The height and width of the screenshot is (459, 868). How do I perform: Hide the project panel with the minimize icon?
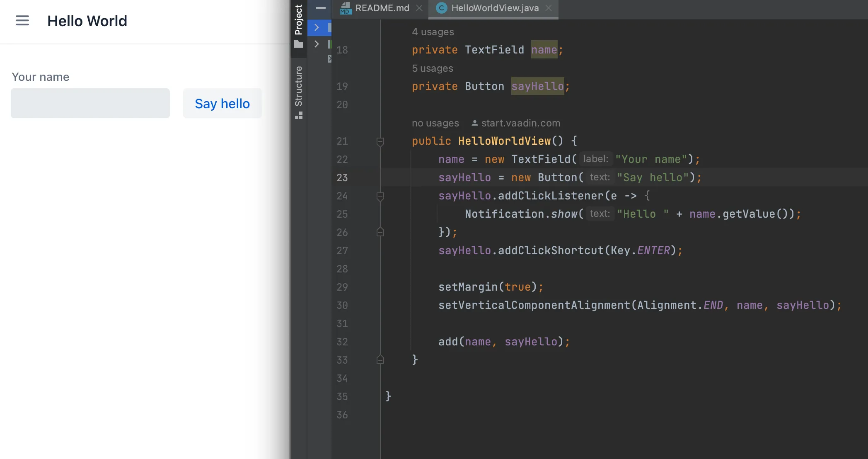tap(319, 8)
